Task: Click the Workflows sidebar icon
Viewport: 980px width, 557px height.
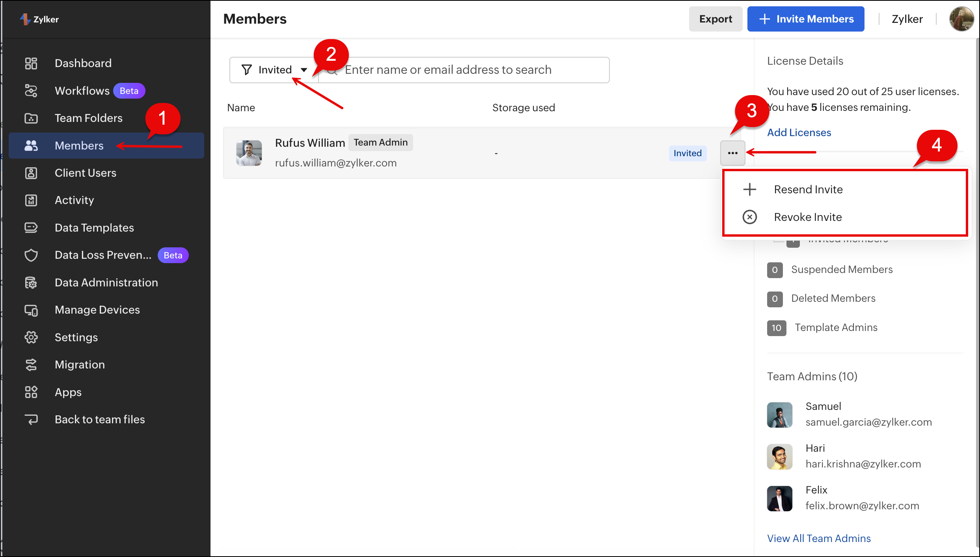Action: click(31, 91)
